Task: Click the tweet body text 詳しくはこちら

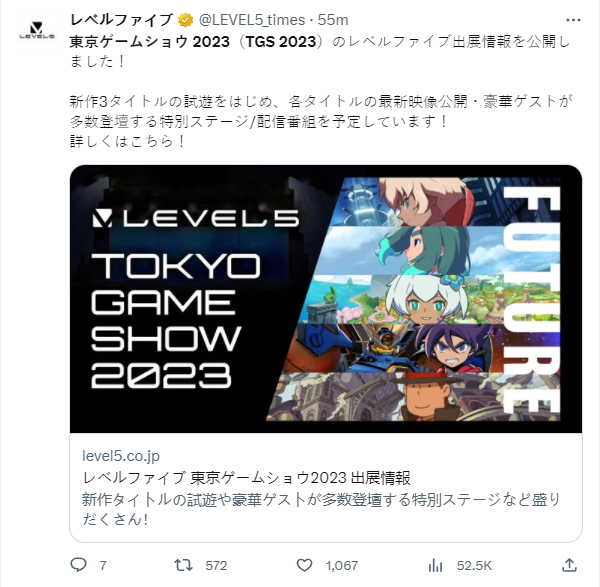Action: click(x=127, y=141)
